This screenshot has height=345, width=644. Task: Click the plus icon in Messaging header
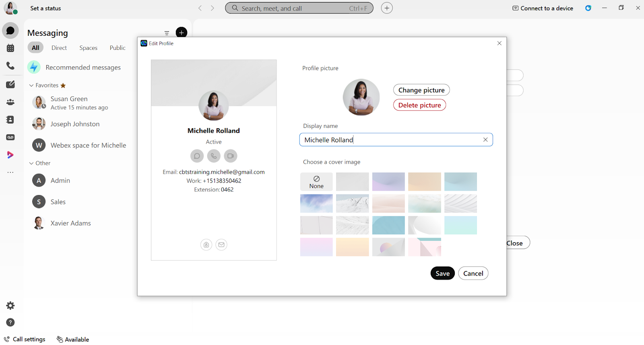[x=182, y=33]
